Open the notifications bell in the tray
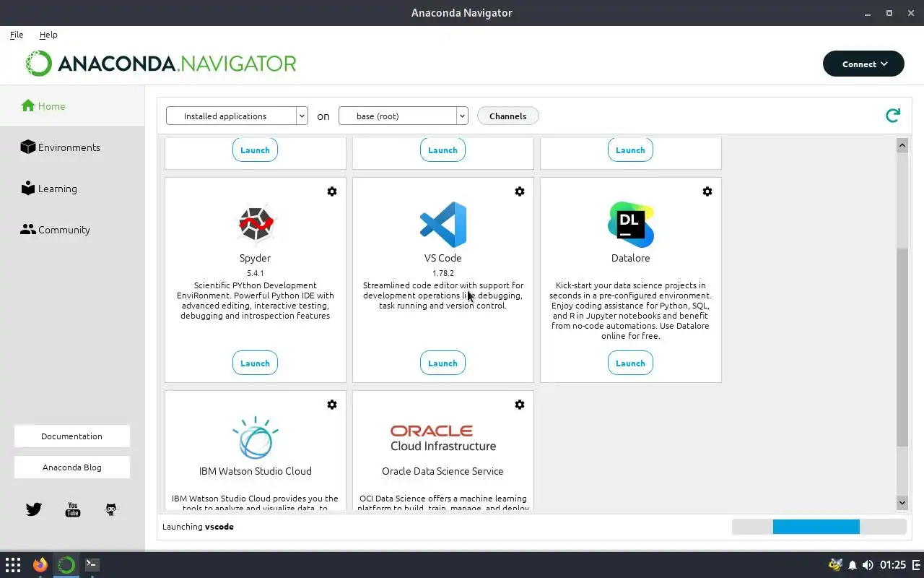 pos(853,565)
